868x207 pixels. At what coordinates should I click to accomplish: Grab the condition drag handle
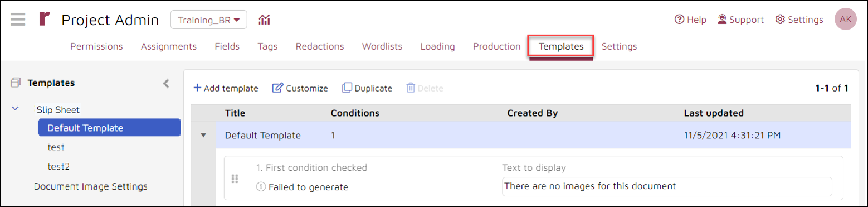[235, 179]
